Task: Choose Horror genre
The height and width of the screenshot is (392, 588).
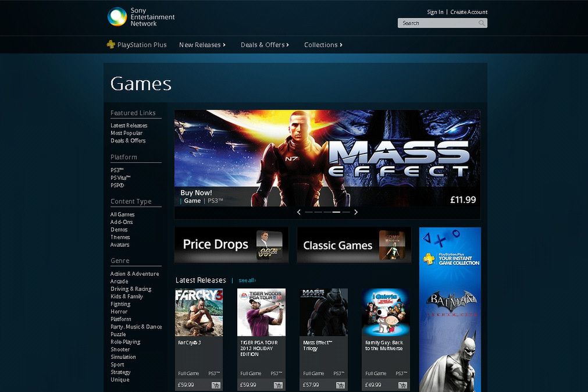Action: tap(119, 311)
